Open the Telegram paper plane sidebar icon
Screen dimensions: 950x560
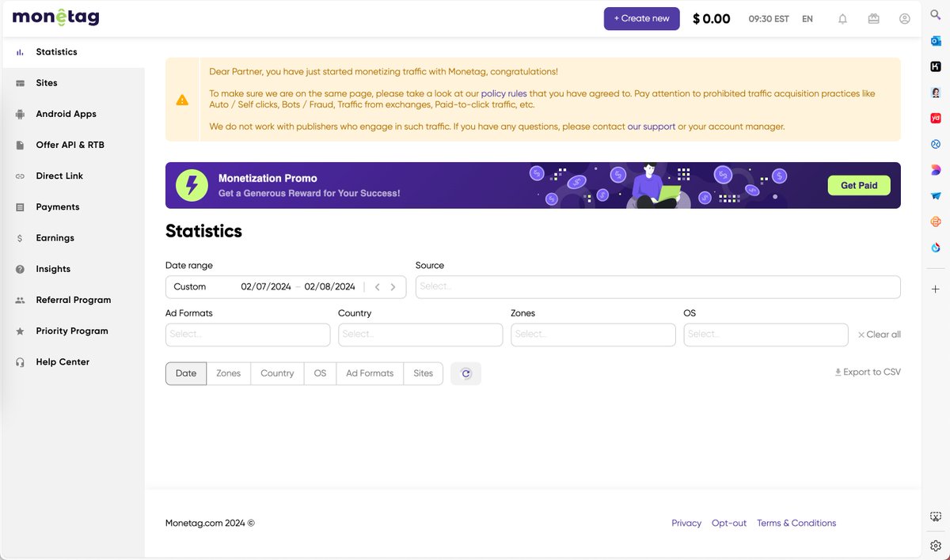(x=936, y=195)
